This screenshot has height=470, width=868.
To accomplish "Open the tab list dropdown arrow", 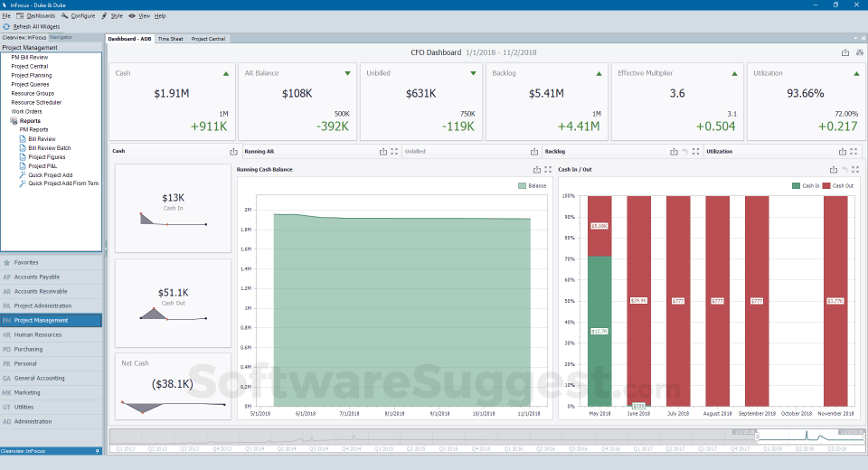I will [x=854, y=39].
